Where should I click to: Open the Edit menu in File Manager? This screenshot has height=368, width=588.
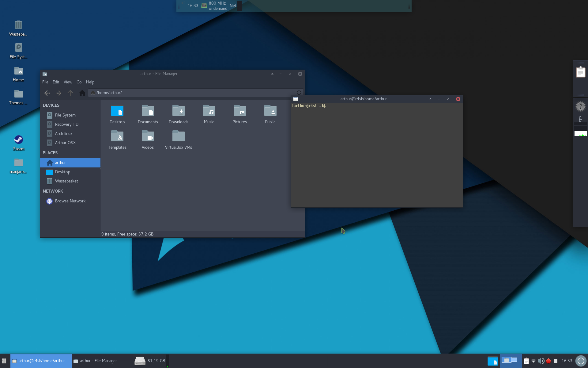pyautogui.click(x=56, y=82)
